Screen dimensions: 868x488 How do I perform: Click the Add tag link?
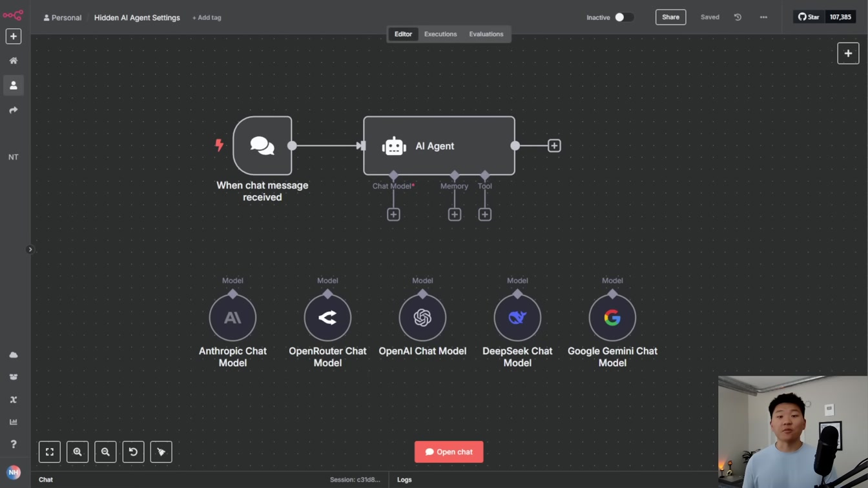(207, 17)
